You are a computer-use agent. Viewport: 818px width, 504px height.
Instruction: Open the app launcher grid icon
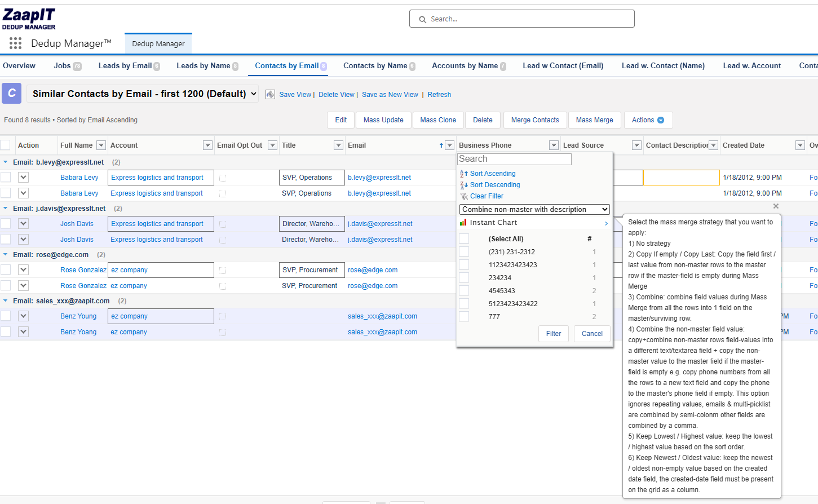(x=15, y=43)
